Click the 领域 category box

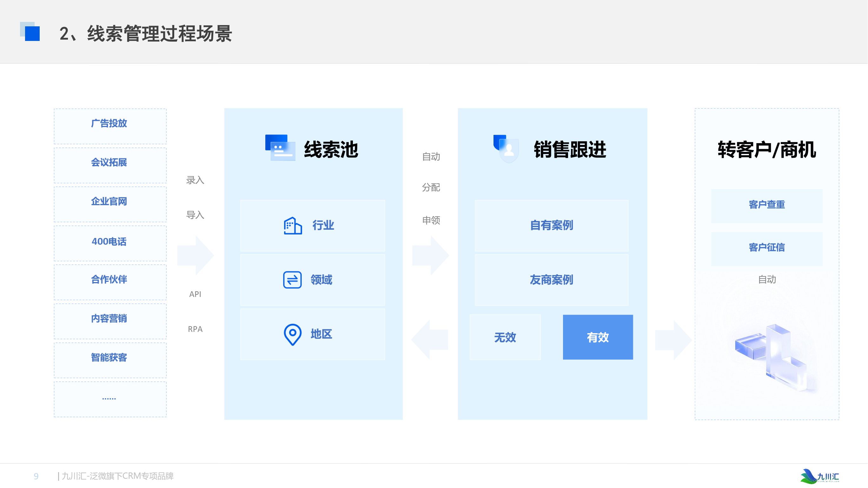(x=313, y=280)
